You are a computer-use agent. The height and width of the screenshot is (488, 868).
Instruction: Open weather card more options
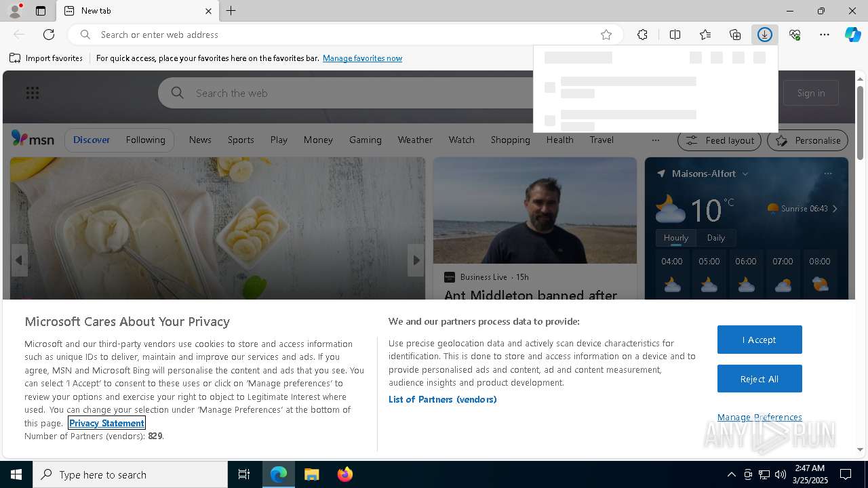point(827,174)
